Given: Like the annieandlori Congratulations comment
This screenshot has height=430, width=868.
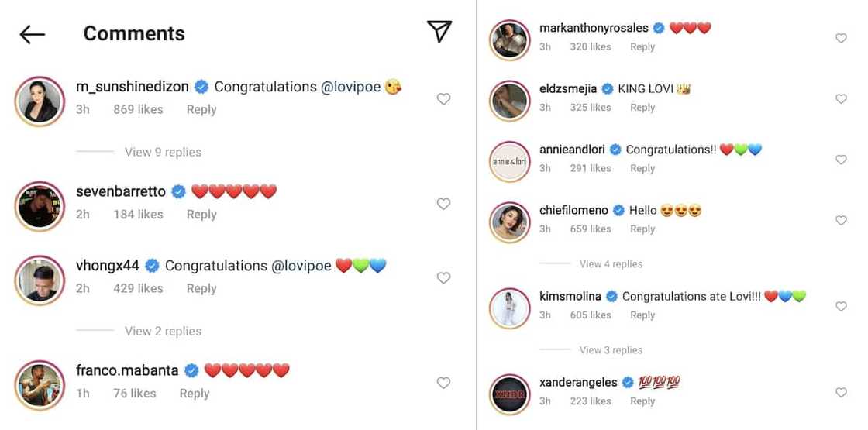Looking at the screenshot, I should pos(841,159).
